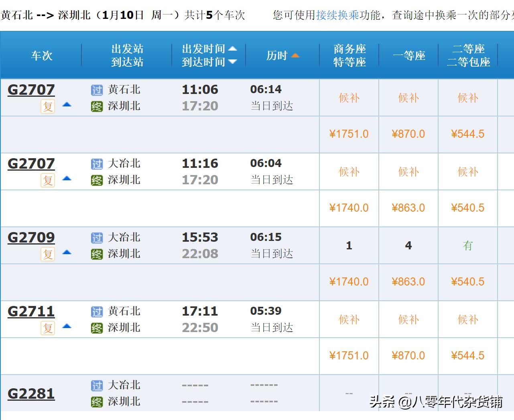Click the 一等座 column header
This screenshot has width=514, height=420.
(x=409, y=55)
